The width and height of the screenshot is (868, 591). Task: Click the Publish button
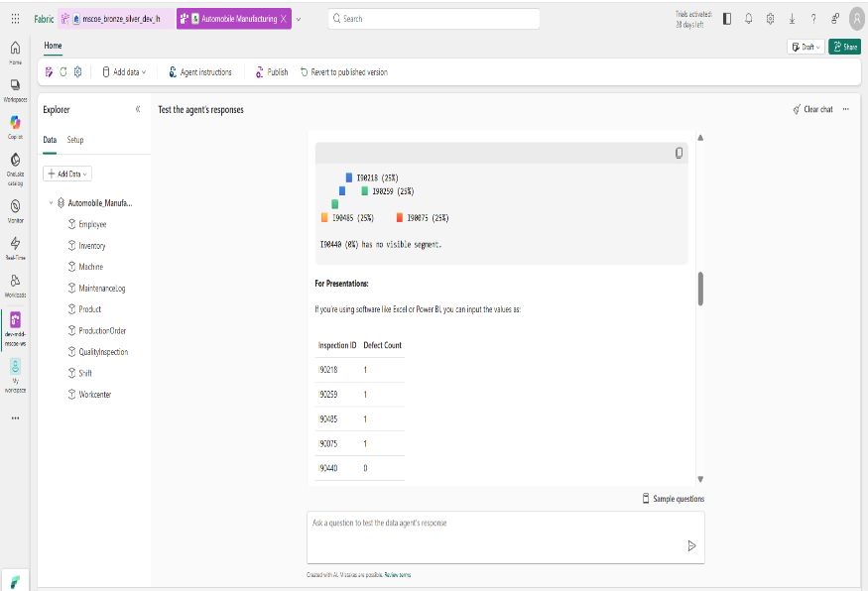coord(271,72)
